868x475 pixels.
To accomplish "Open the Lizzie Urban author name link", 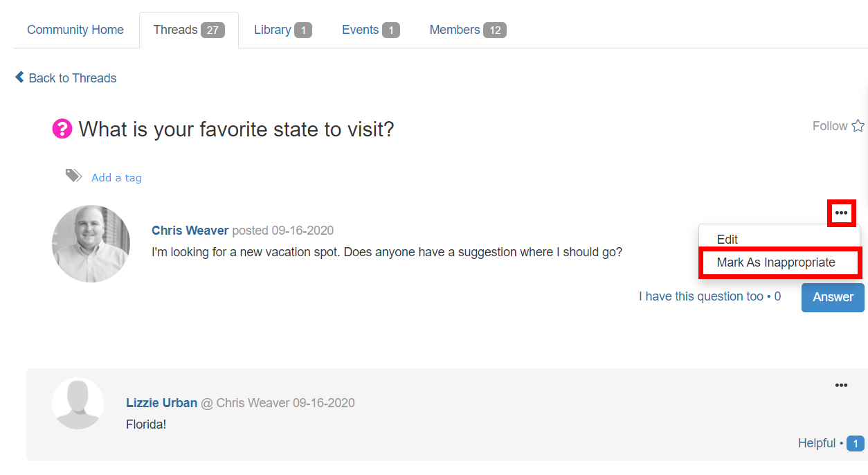I will click(x=161, y=403).
